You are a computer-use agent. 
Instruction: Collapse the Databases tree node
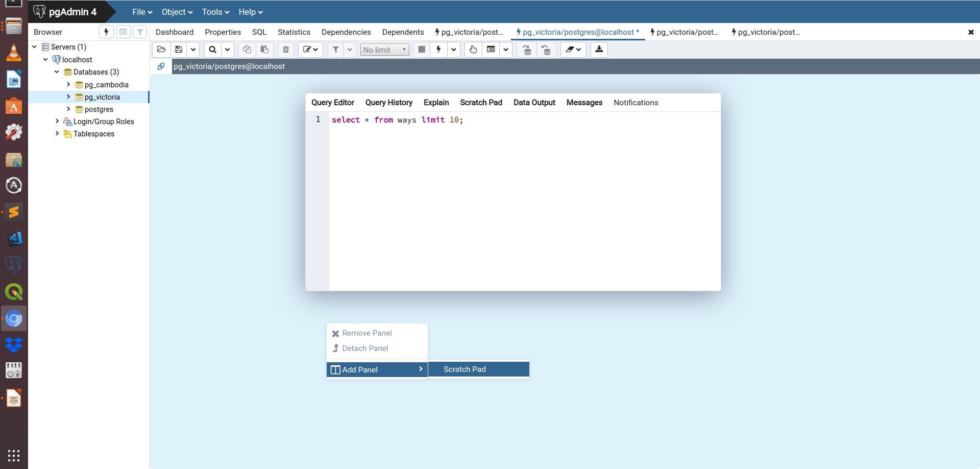point(57,72)
